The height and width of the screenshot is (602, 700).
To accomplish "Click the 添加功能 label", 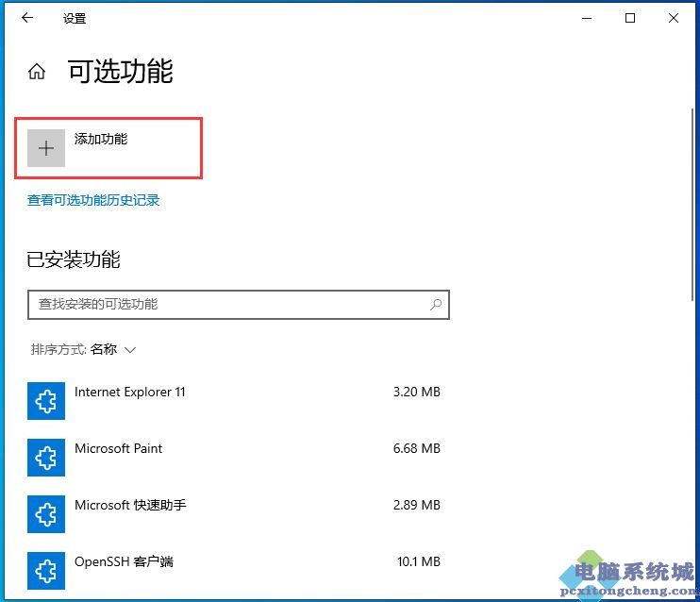I will (x=101, y=139).
